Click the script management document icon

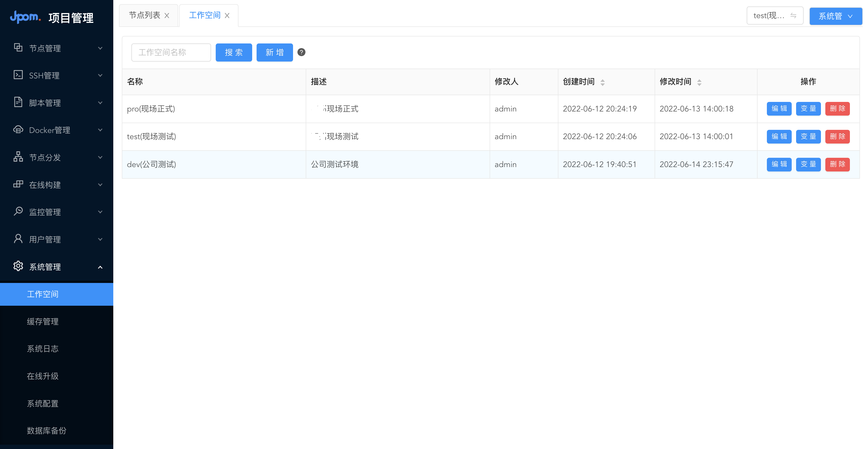coord(18,102)
